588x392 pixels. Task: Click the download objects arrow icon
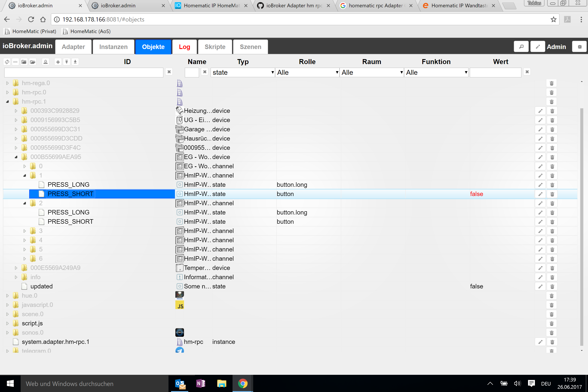75,62
